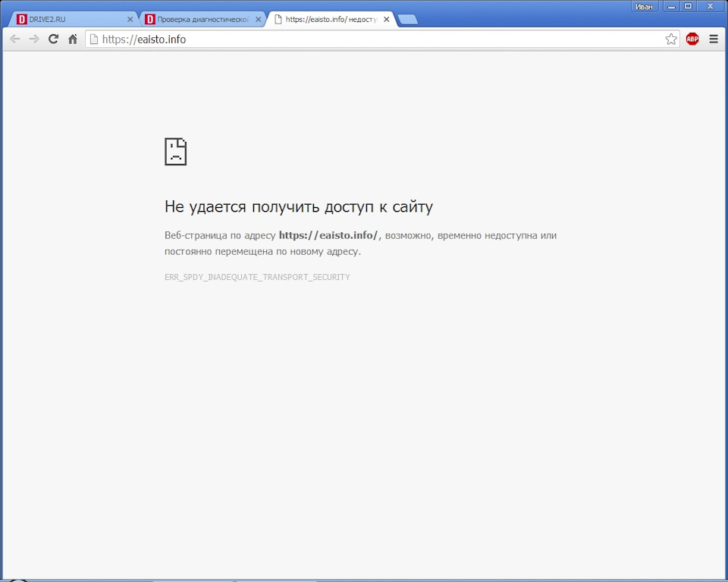The height and width of the screenshot is (582, 728).
Task: Bookmark this page with the star
Action: [671, 39]
